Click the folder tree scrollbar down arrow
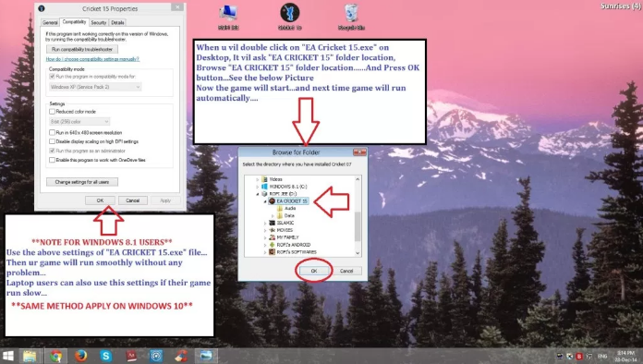 pos(358,253)
